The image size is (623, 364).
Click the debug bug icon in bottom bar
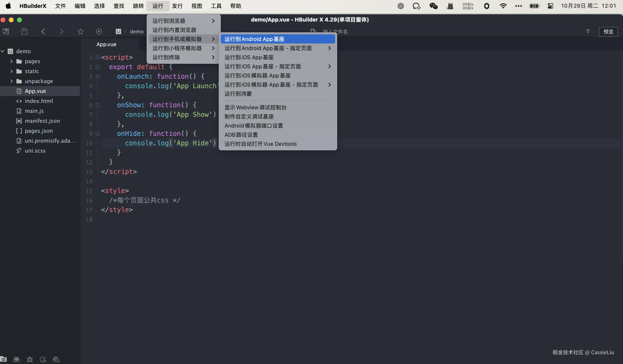pyautogui.click(x=30, y=359)
